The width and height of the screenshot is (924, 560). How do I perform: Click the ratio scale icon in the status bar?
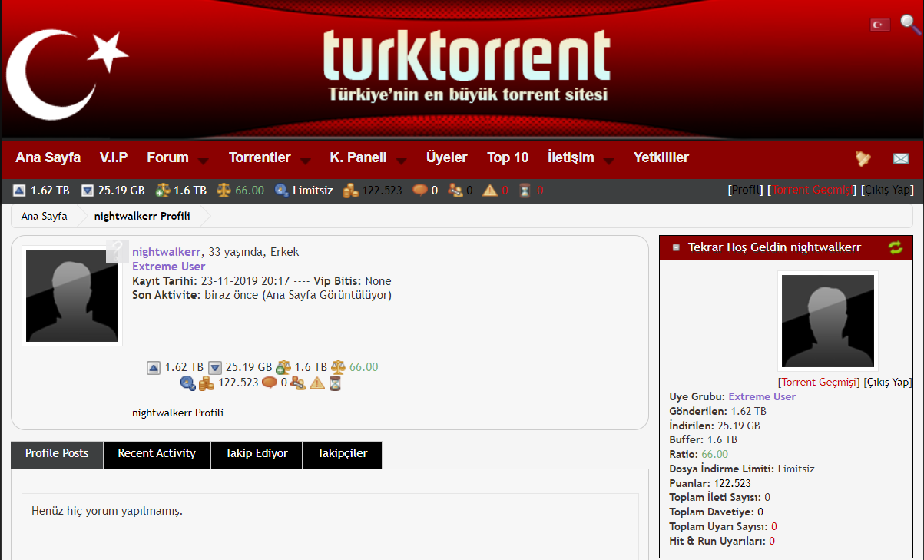tap(224, 191)
